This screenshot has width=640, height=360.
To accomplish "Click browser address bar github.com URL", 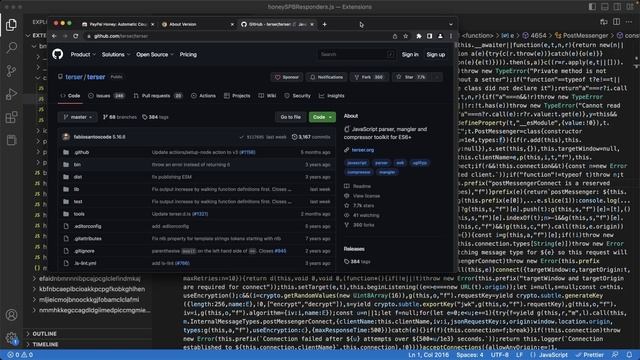I will point(121,36).
